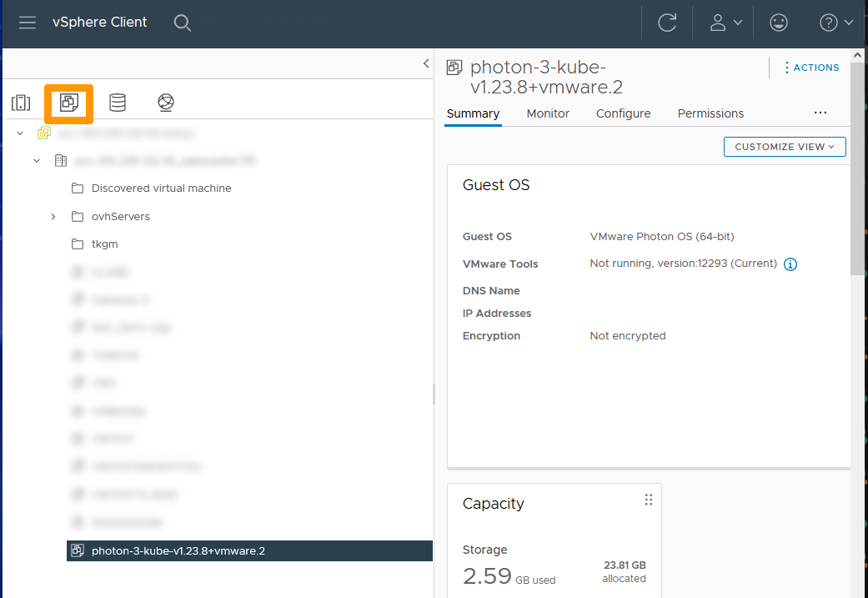Image resolution: width=868 pixels, height=598 pixels.
Task: Click the scrollbar up arrow
Action: (x=857, y=55)
